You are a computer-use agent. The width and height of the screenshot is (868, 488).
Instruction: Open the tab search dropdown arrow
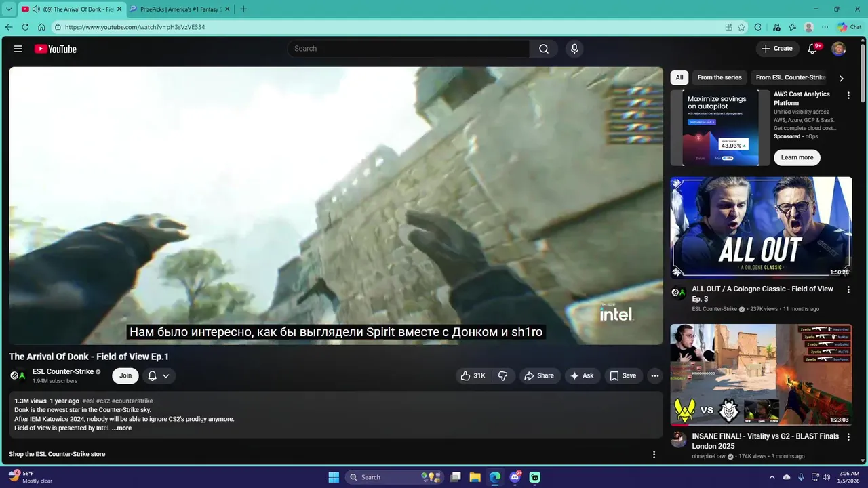(9, 9)
